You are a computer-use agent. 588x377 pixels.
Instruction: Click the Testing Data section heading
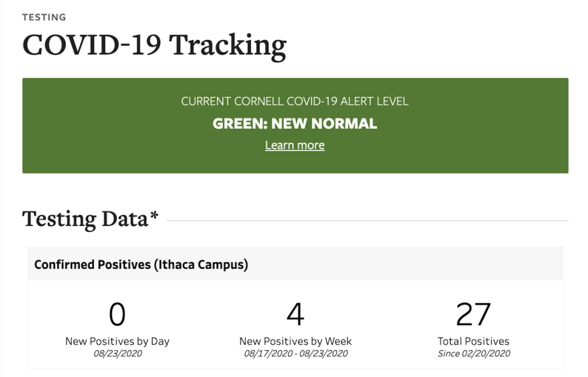[x=85, y=219]
